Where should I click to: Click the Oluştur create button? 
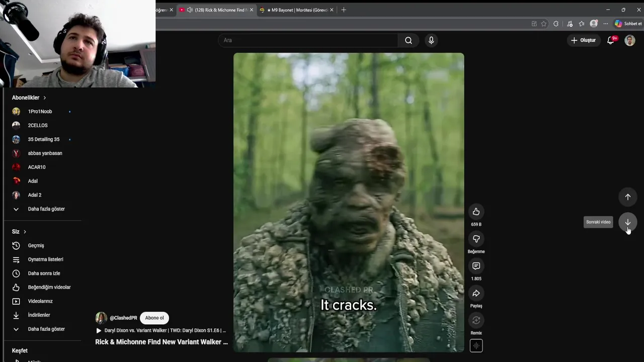click(584, 40)
